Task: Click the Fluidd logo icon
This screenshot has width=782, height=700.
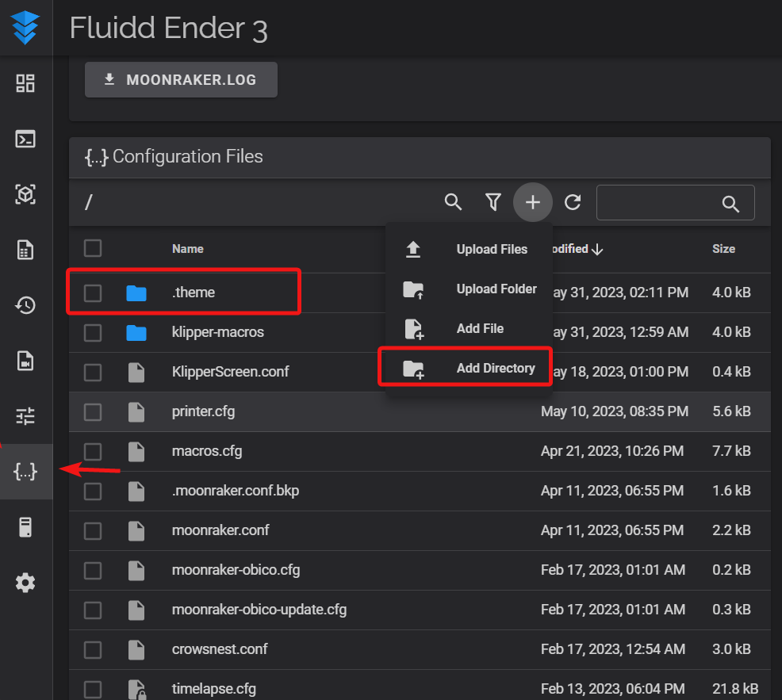Action: click(x=25, y=28)
